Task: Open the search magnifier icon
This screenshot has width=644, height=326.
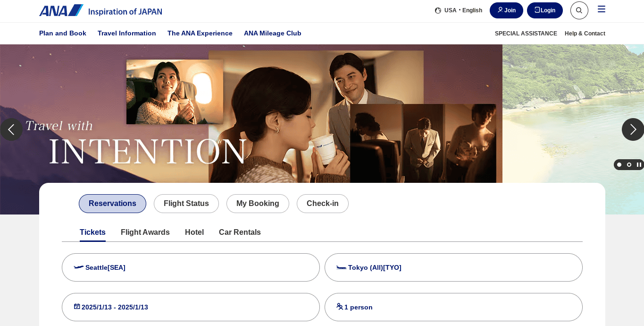Action: pyautogui.click(x=579, y=10)
